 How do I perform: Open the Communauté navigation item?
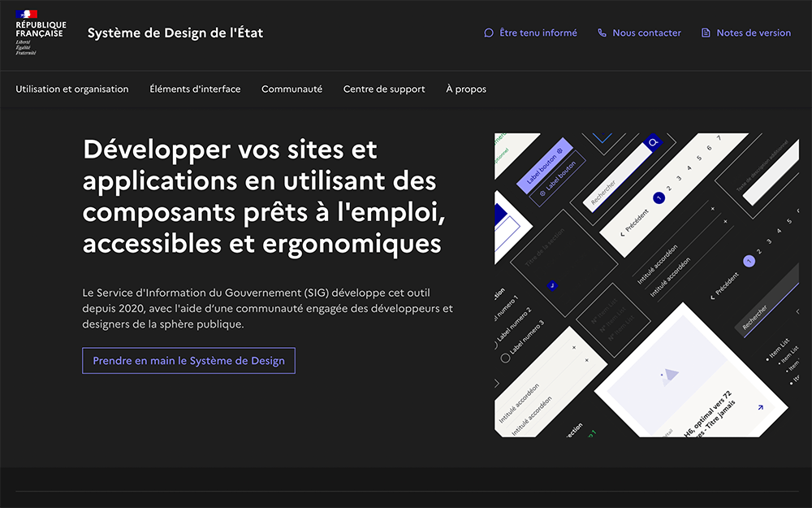tap(292, 89)
